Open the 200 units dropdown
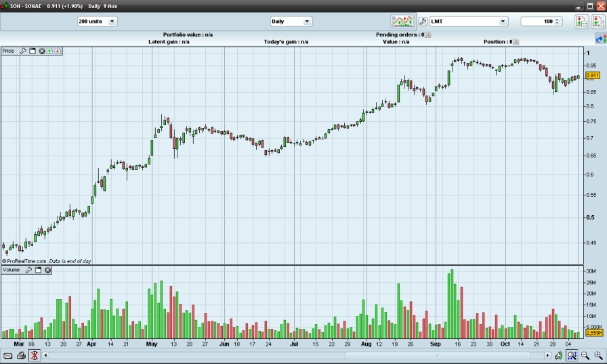Image resolution: width=607 pixels, height=364 pixels. pyautogui.click(x=97, y=22)
